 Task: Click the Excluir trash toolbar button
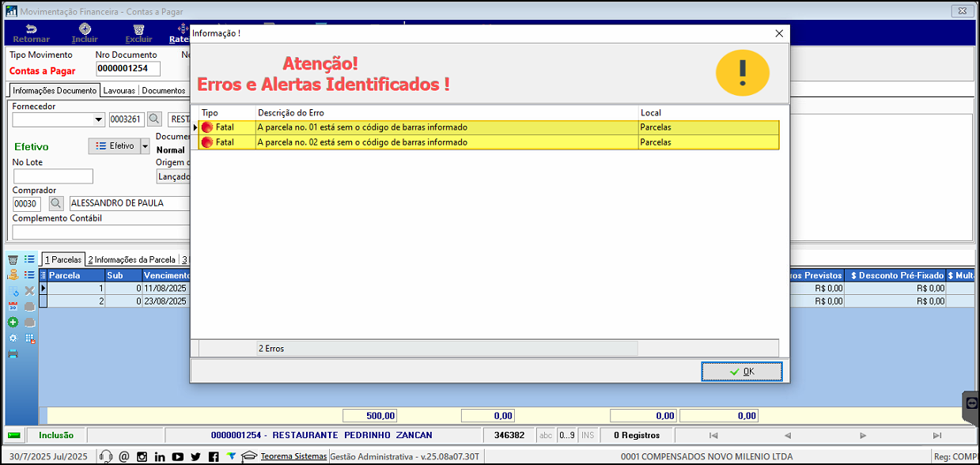pos(138,33)
